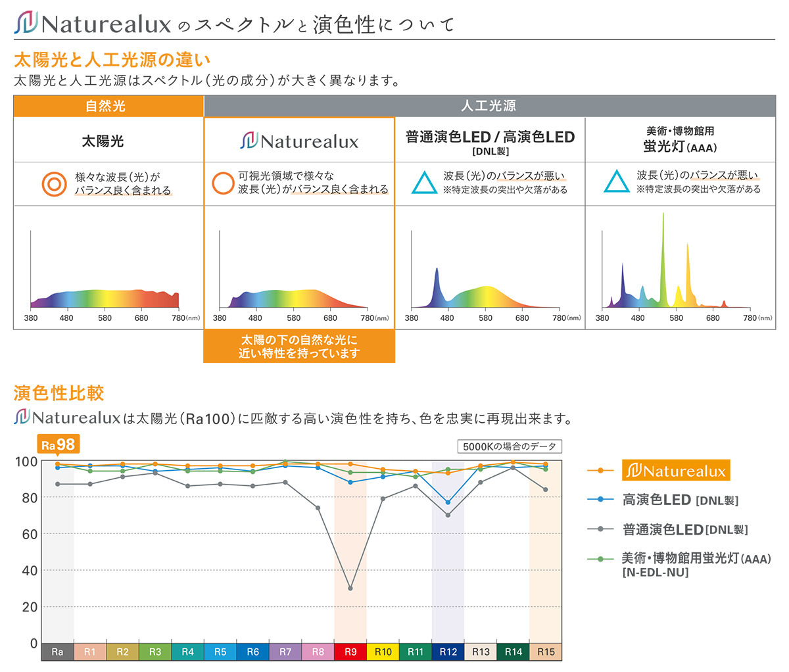Click the Naturealux logo in 演色性比較 sentence
Screen dimensions: 789x672
[x=67, y=418]
